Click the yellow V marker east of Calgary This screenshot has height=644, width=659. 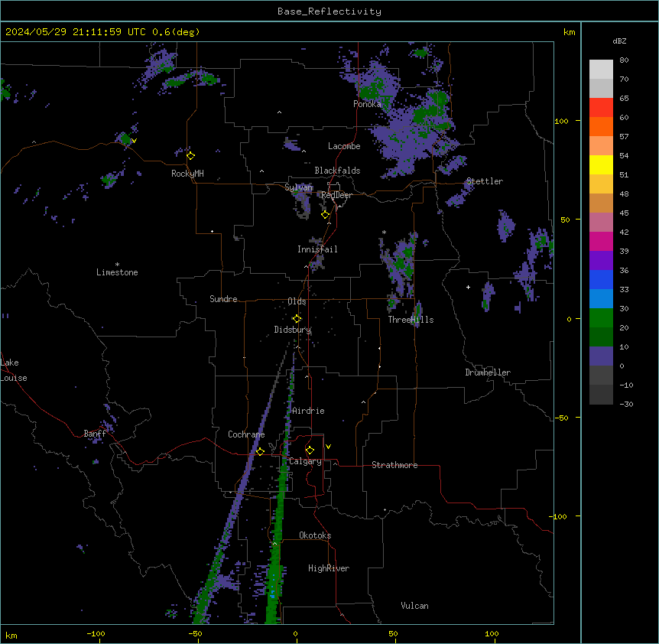(x=328, y=447)
